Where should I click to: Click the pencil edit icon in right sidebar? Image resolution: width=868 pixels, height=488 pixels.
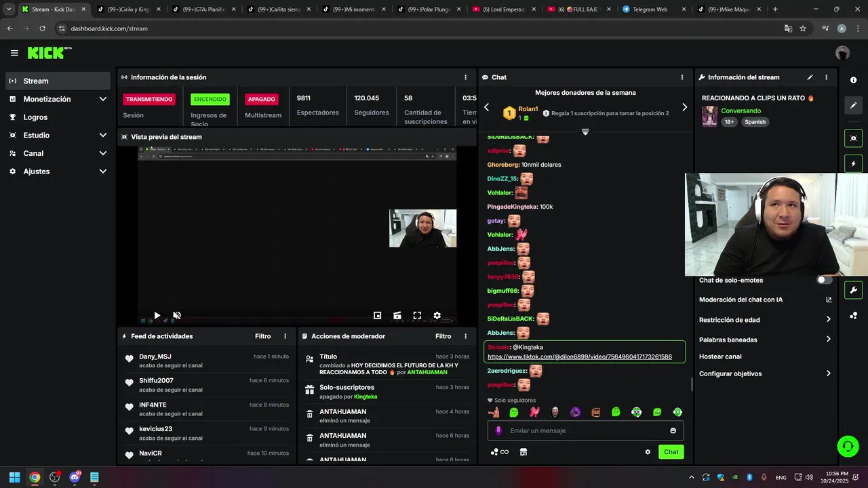(853, 105)
